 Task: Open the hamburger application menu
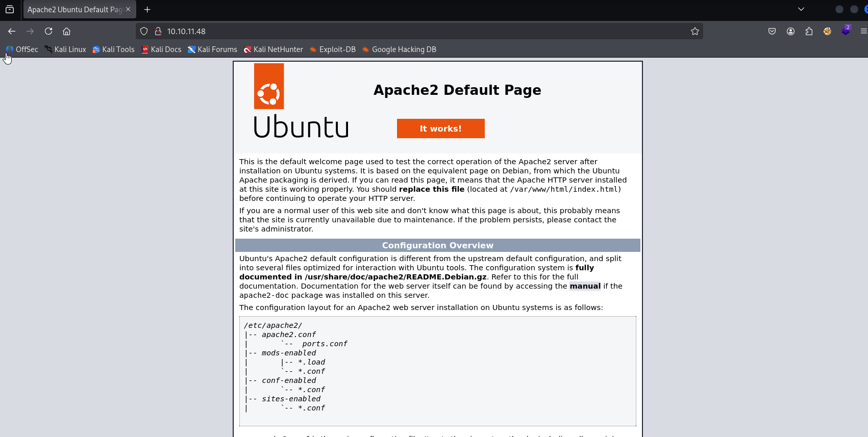click(863, 31)
